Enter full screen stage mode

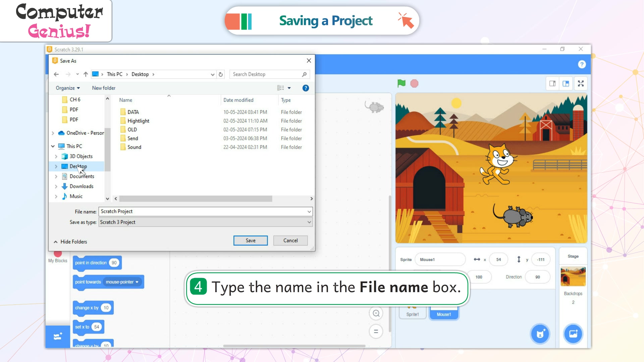pos(581,83)
